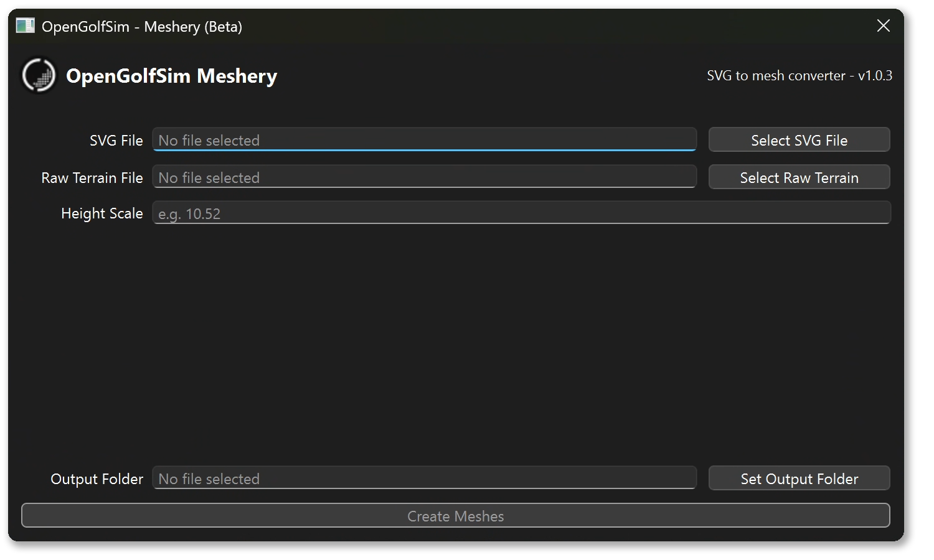Click the SVG File label
The height and width of the screenshot is (560, 934).
click(x=116, y=141)
